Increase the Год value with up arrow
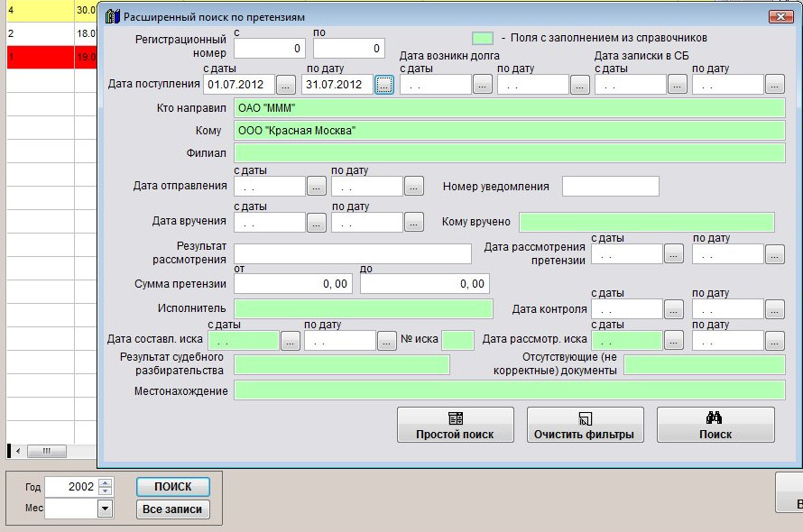Screen dimensions: 803x532 [x=105, y=482]
